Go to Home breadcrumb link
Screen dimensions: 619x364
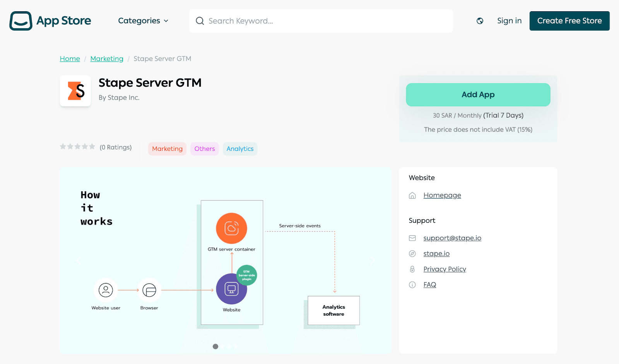pos(70,59)
